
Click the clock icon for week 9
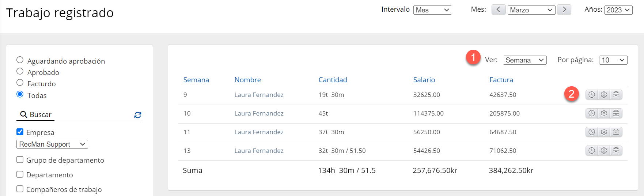592,95
